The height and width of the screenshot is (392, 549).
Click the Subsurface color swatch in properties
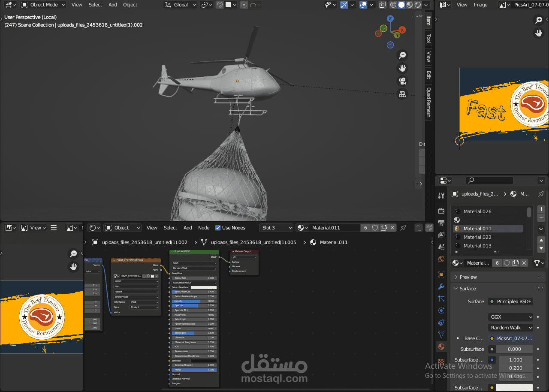pos(515,388)
